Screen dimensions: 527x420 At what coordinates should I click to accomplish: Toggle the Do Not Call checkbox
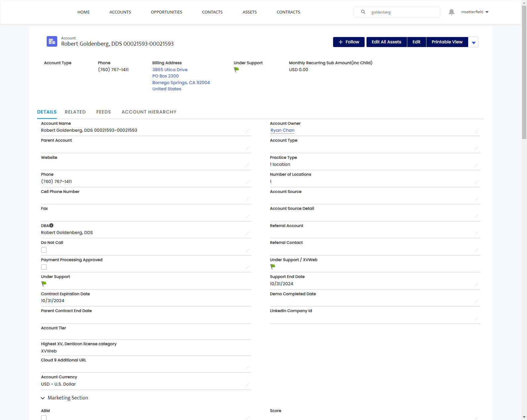coord(44,250)
